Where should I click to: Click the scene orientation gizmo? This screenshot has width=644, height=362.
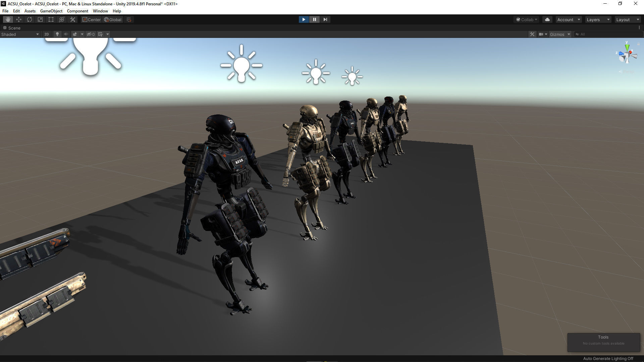[x=627, y=55]
